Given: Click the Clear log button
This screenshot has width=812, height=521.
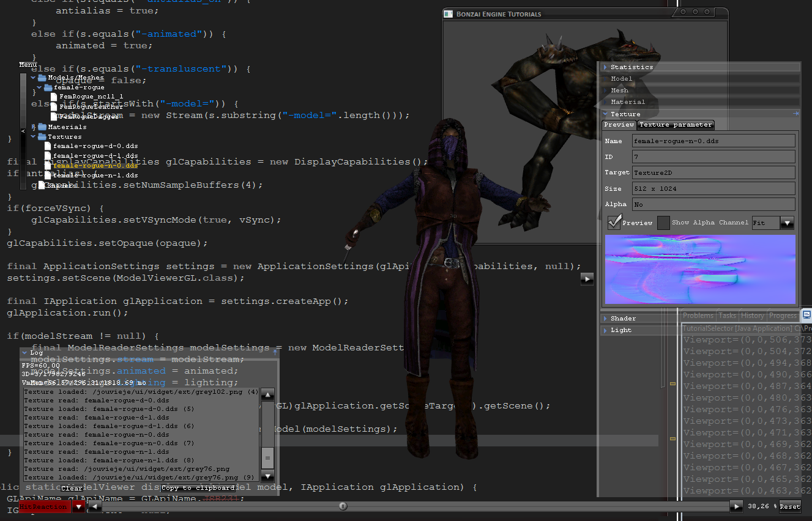Looking at the screenshot, I should pyautogui.click(x=72, y=488).
